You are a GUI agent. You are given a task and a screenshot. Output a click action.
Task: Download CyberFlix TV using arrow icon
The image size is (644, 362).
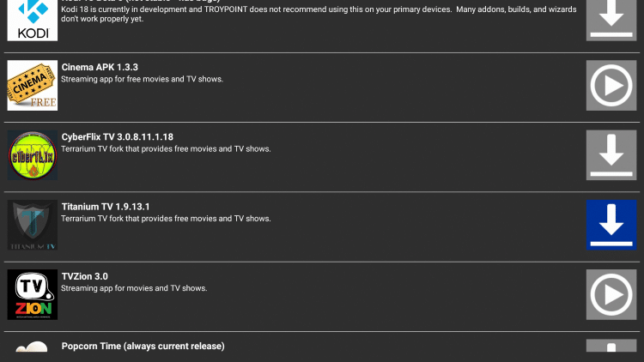[x=611, y=155]
